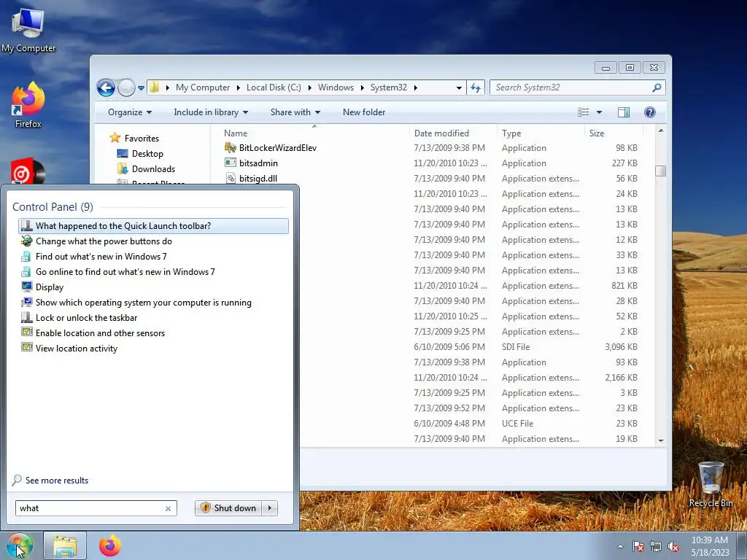Click the taskbar clock and date
Screen dimensions: 747x560
pos(710,546)
